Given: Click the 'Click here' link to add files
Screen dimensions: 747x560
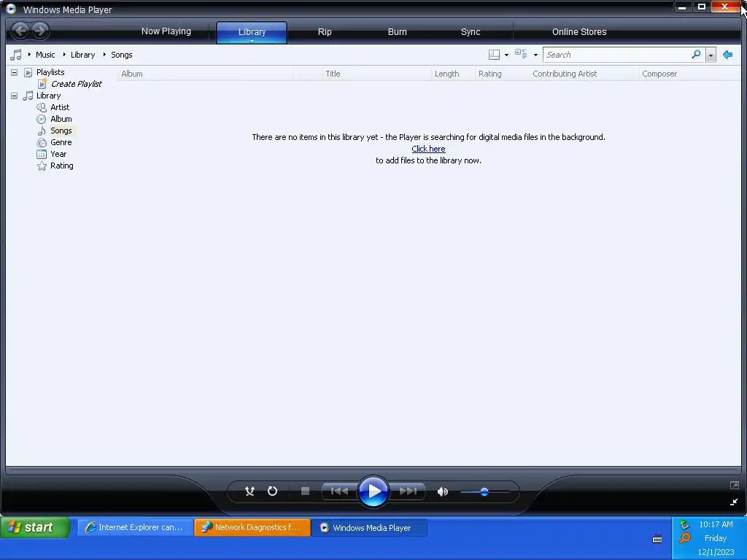Looking at the screenshot, I should coord(428,149).
